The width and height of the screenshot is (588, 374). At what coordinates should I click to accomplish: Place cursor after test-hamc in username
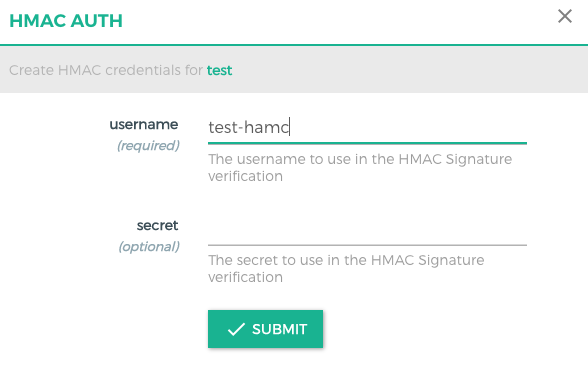290,127
